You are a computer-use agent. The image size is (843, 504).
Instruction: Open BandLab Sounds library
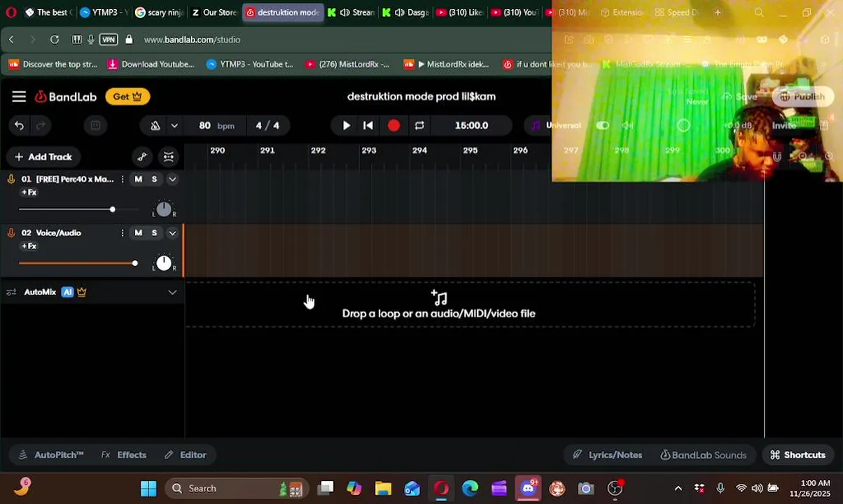[703, 455]
